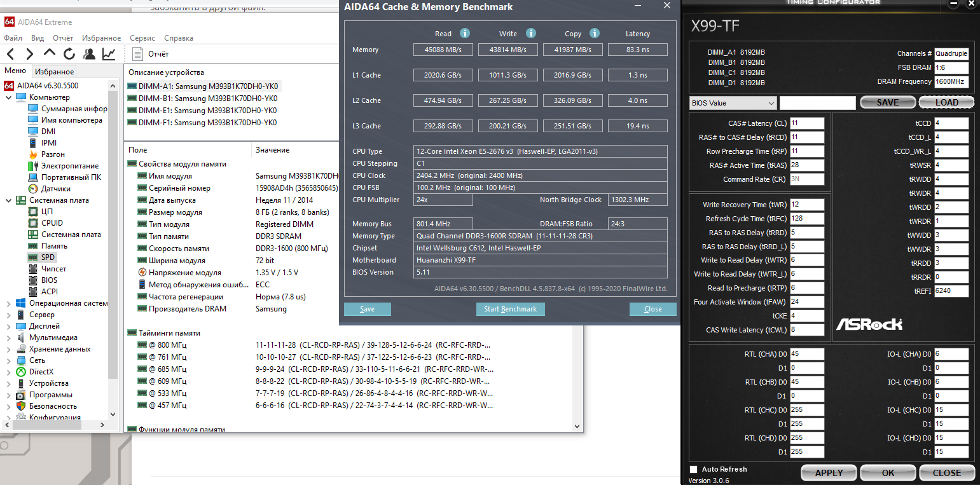Open the BIOS Value dropdown
This screenshot has height=485, width=980.
tap(733, 103)
